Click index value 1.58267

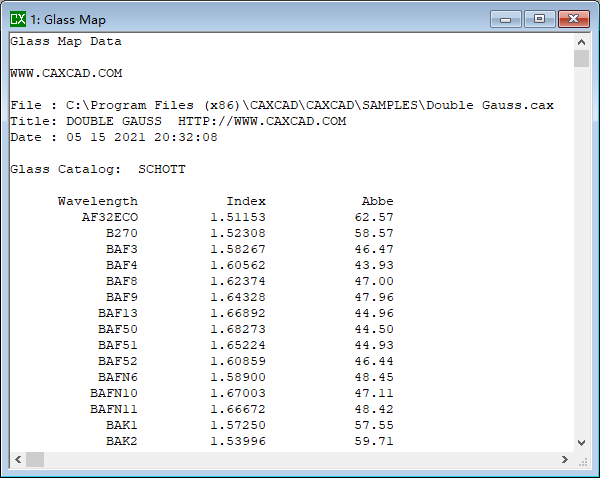pos(238,250)
